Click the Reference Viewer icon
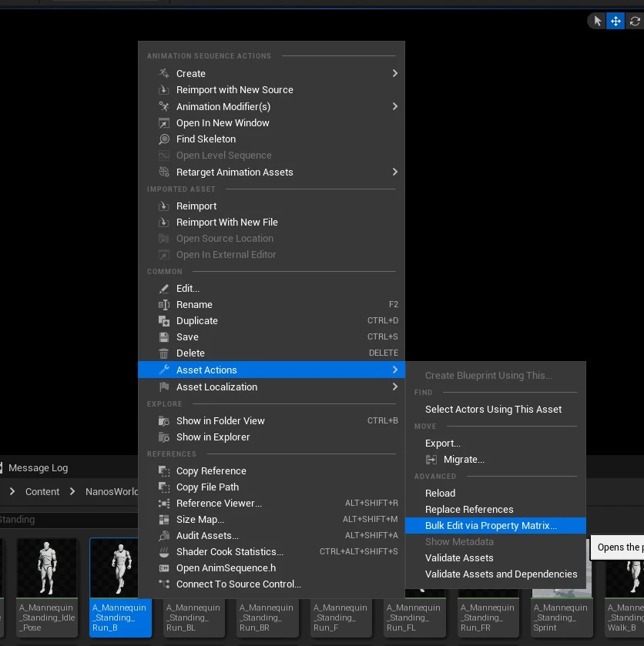This screenshot has height=646, width=644. point(164,504)
